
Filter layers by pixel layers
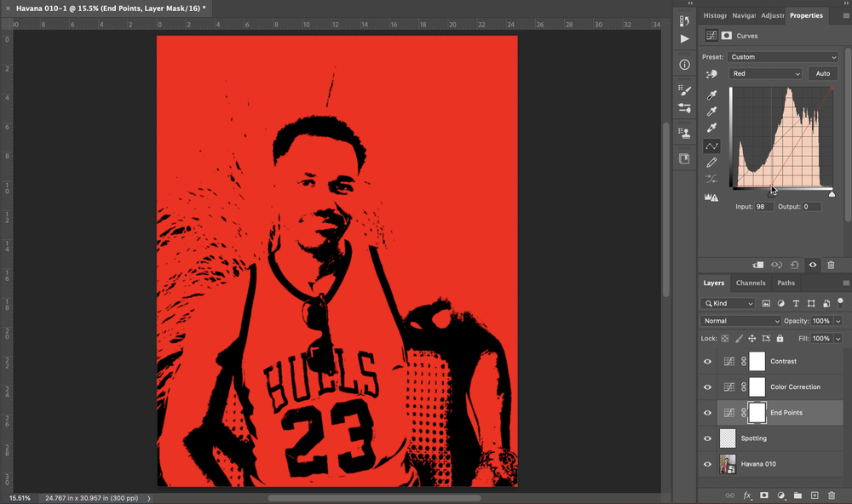[x=766, y=304]
